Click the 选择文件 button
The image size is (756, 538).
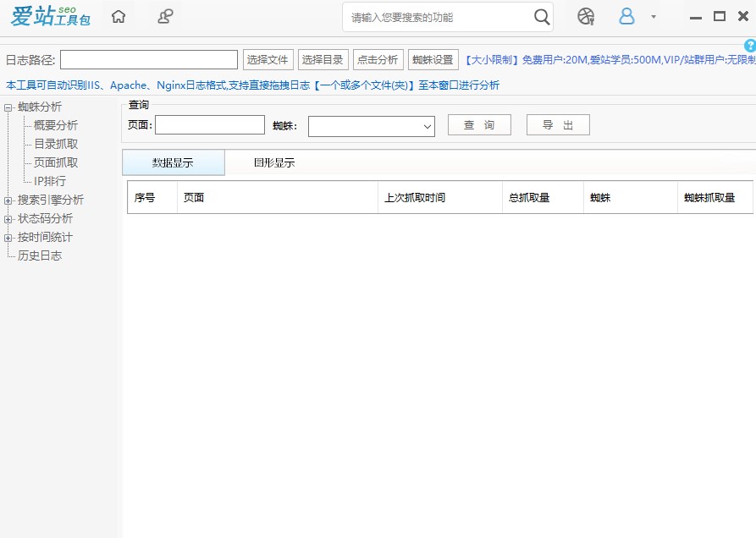pos(268,60)
